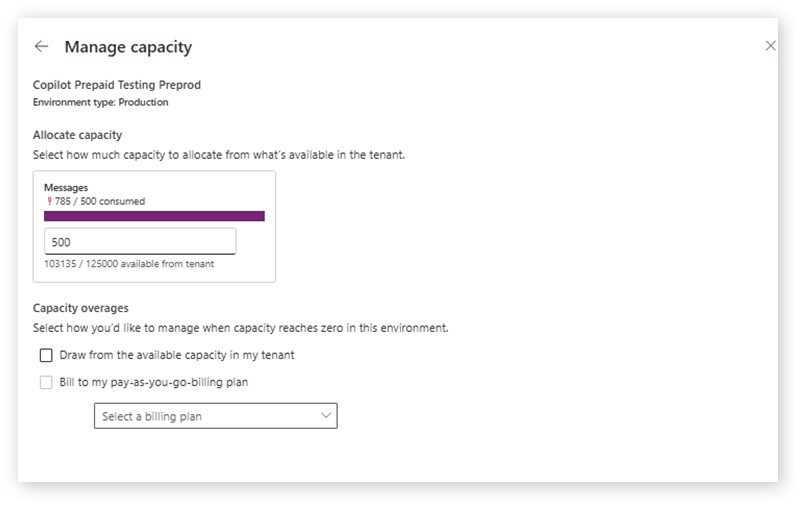
Task: Click the purple Messages consumption progress bar
Action: coord(154,216)
